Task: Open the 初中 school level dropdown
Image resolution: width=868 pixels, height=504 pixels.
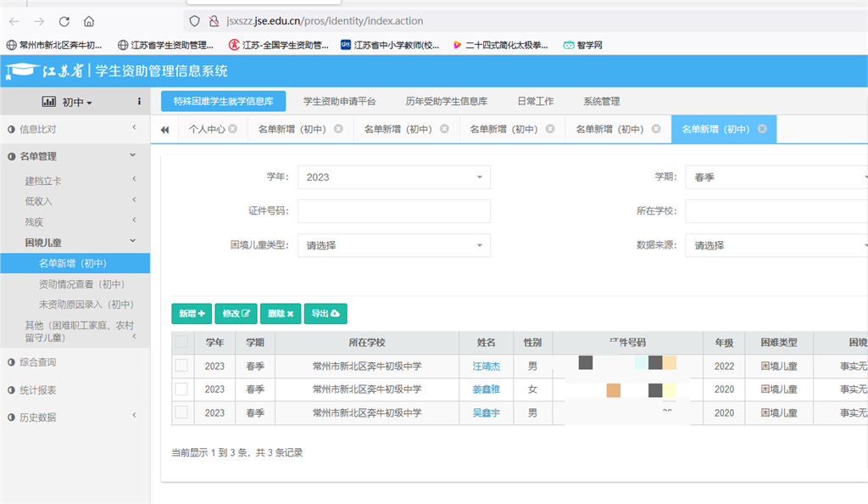Action: pos(68,102)
